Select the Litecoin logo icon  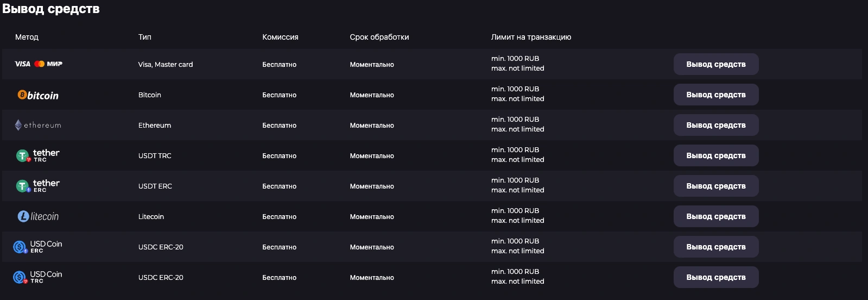[38, 216]
